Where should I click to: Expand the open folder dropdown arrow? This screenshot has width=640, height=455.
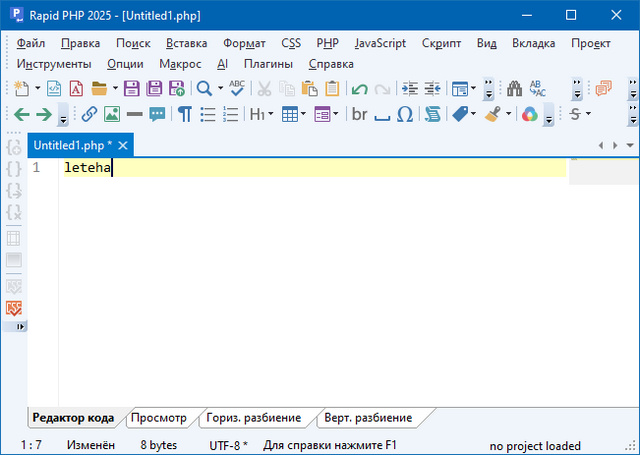coord(113,88)
